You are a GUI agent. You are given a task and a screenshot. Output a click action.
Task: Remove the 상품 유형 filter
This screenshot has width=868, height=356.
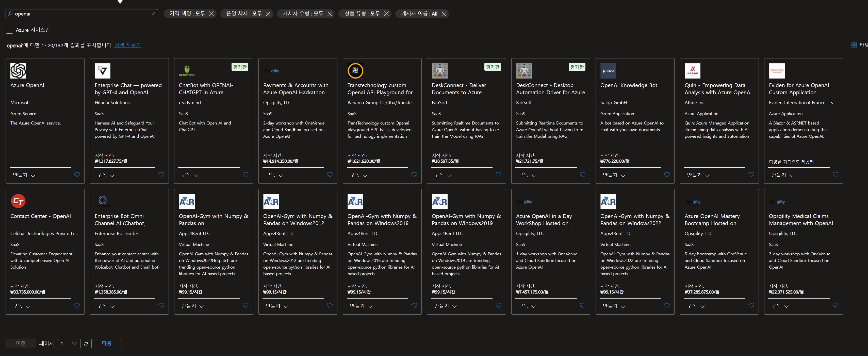[x=386, y=14]
